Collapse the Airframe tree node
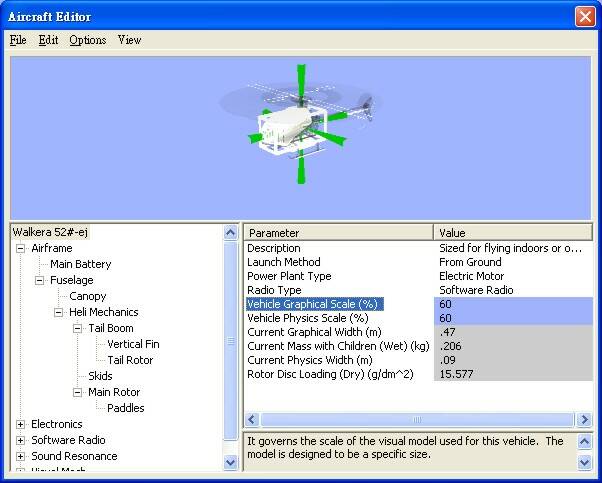The image size is (602, 483). [20, 248]
